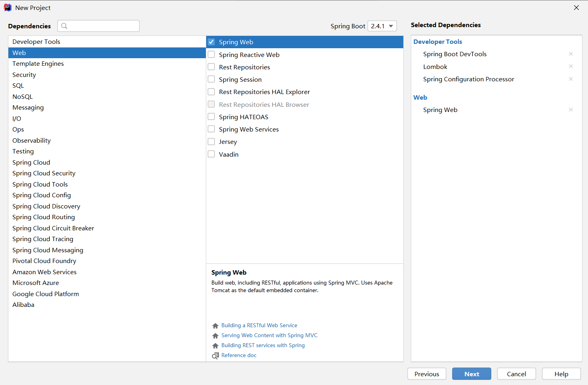The height and width of the screenshot is (385, 588).
Task: Open the Reference doc link
Action: pyautogui.click(x=239, y=355)
